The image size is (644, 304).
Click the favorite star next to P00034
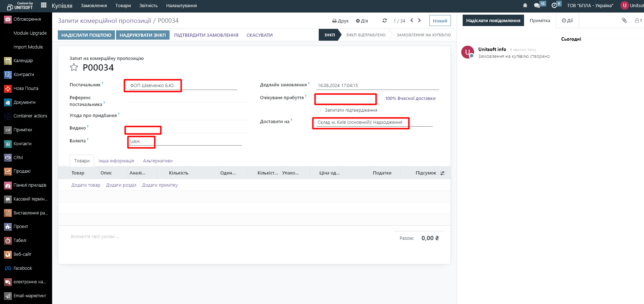click(x=74, y=67)
